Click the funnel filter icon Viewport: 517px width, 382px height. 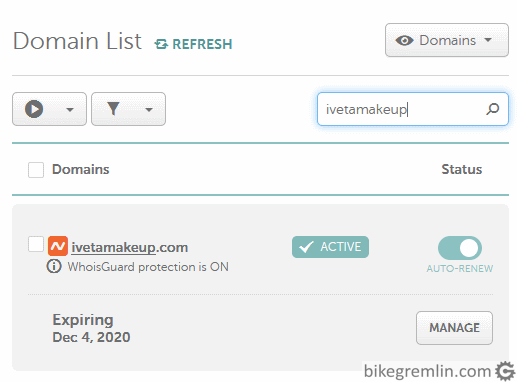point(113,109)
